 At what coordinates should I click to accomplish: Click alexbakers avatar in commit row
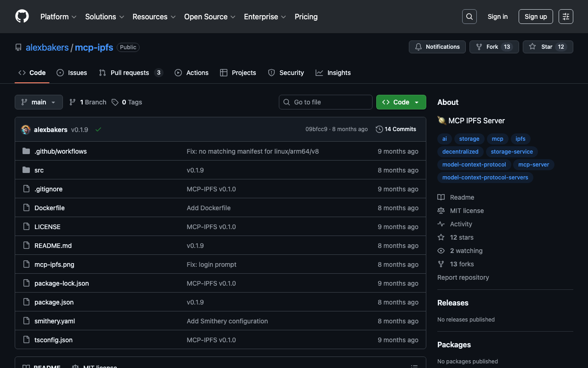26,130
